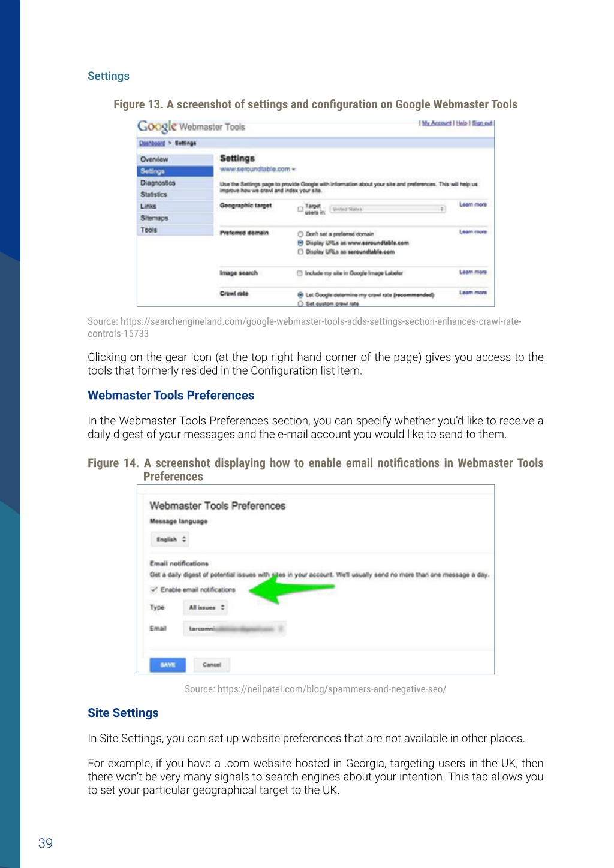Viewport: 614px width, 868px height.
Task: Select "Don't set a preferred domain" radio
Action: tap(300, 234)
